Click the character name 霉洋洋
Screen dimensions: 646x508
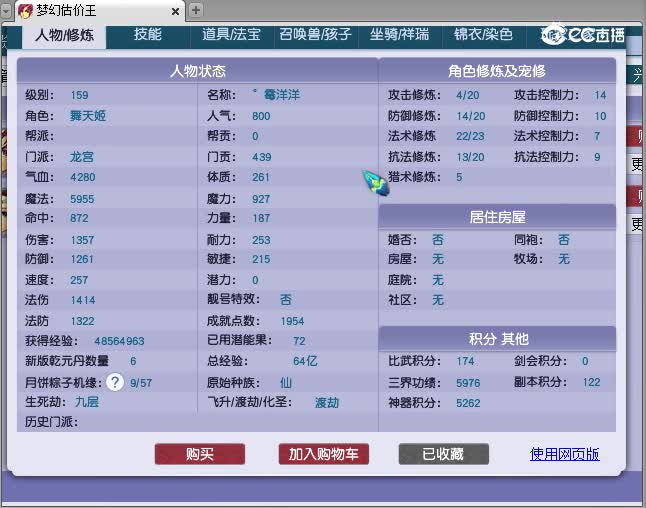[282, 95]
